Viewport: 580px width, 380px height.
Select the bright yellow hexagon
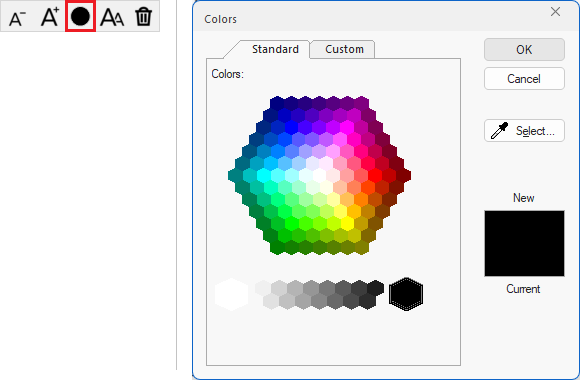coord(347,223)
